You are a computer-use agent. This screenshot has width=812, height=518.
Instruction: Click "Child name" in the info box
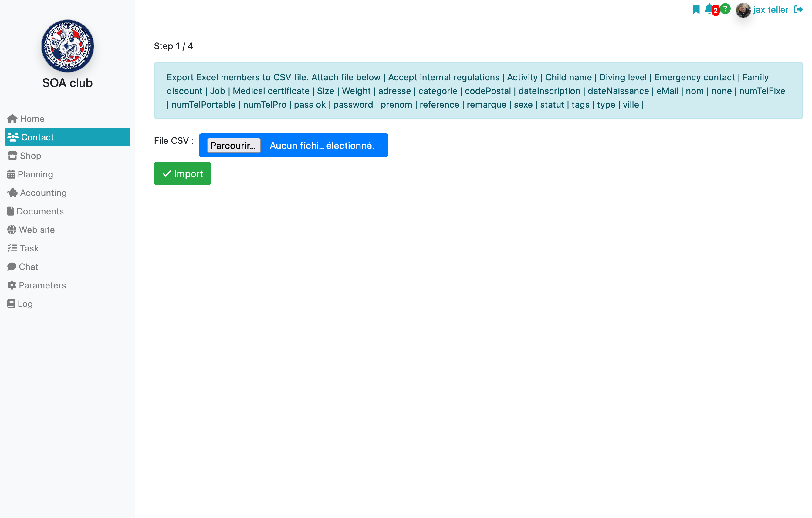click(568, 77)
